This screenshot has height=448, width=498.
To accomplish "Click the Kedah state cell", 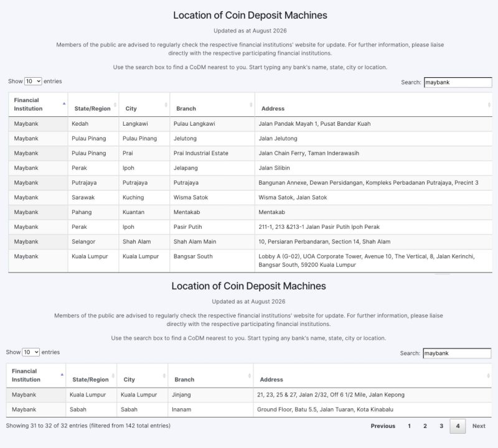I will coord(93,124).
